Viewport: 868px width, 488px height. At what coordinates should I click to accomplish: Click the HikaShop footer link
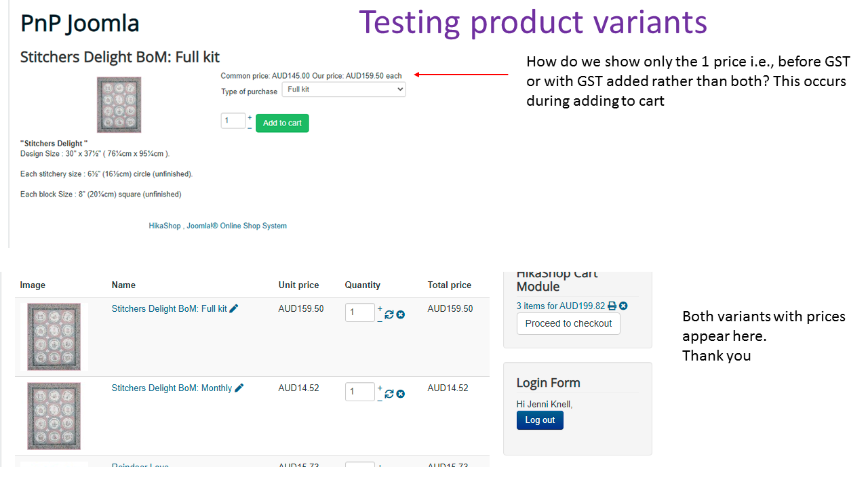click(165, 226)
